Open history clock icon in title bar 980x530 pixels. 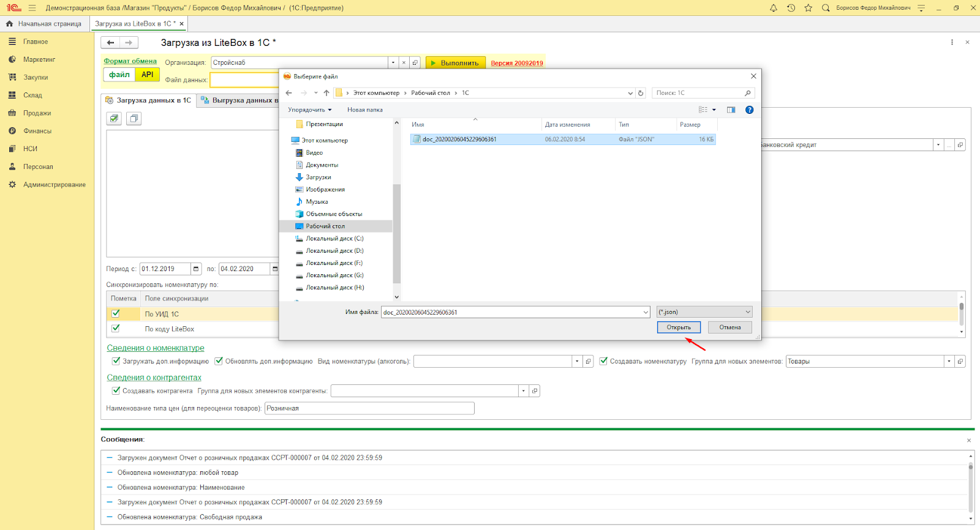pos(791,8)
